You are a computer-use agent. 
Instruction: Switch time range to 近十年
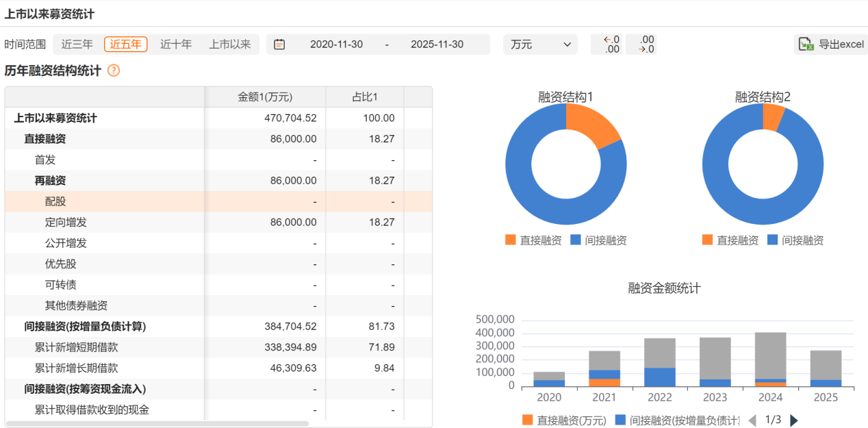tap(176, 45)
